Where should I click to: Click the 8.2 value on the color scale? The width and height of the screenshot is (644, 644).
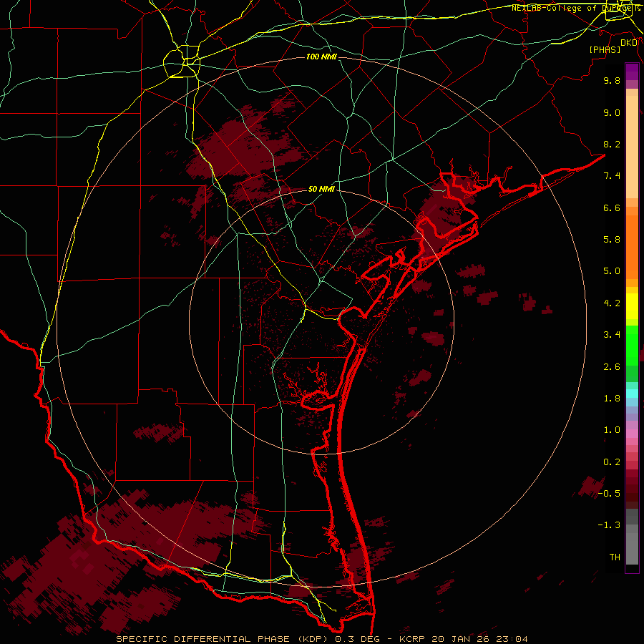612,144
